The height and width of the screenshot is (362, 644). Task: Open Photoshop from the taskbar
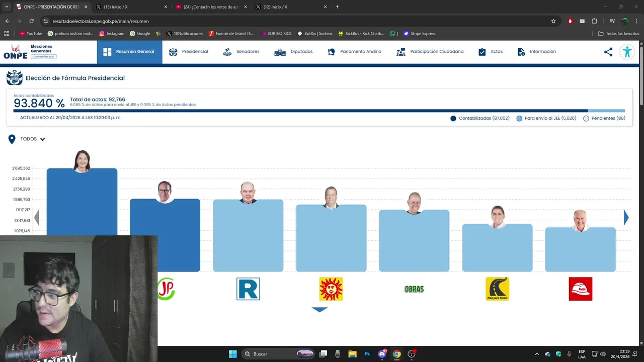tap(367, 354)
